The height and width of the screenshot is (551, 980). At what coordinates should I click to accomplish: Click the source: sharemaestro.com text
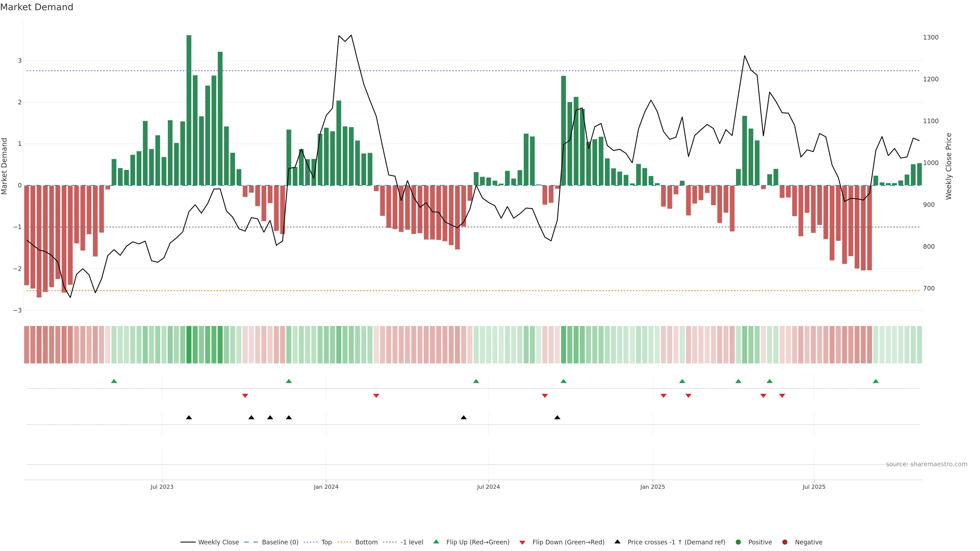click(x=926, y=464)
